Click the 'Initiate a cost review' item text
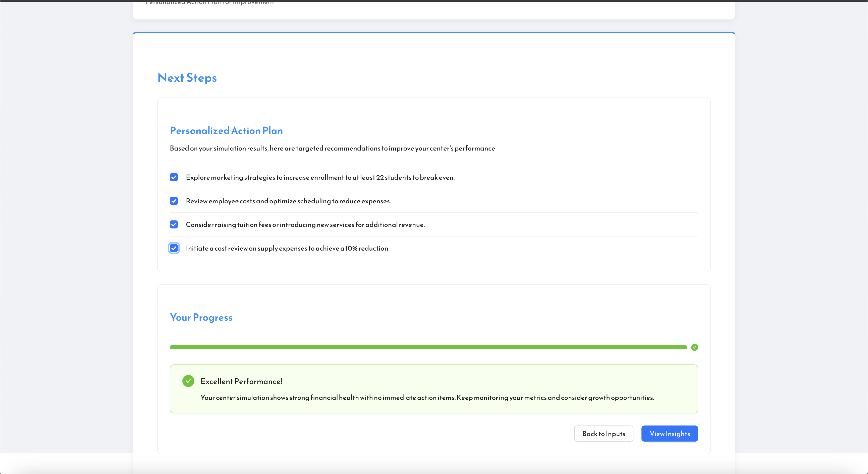 (287, 248)
